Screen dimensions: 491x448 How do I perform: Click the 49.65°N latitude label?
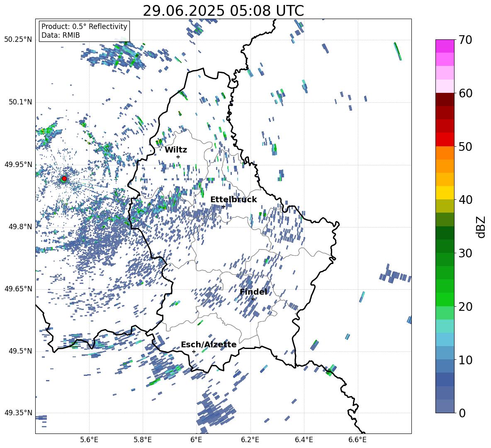[18, 289]
